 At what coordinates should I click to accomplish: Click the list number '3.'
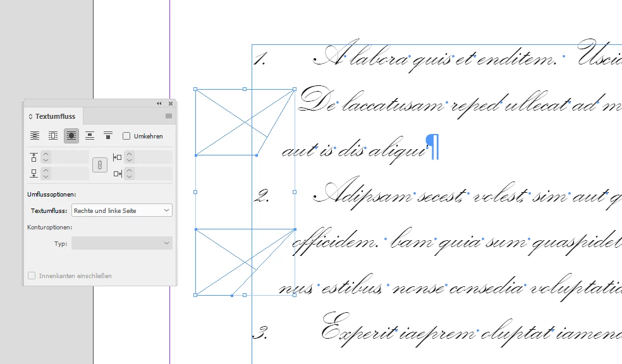coord(260,332)
